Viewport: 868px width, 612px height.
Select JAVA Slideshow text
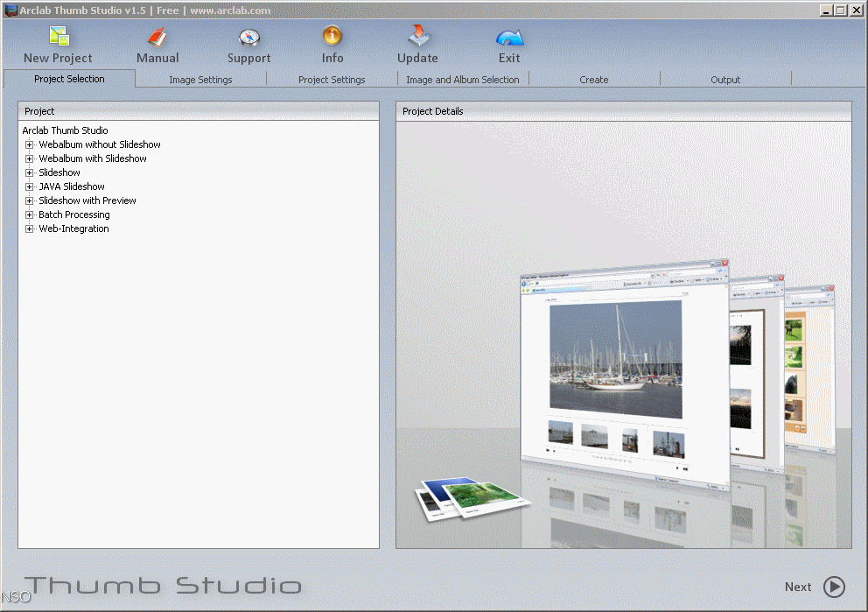72,186
